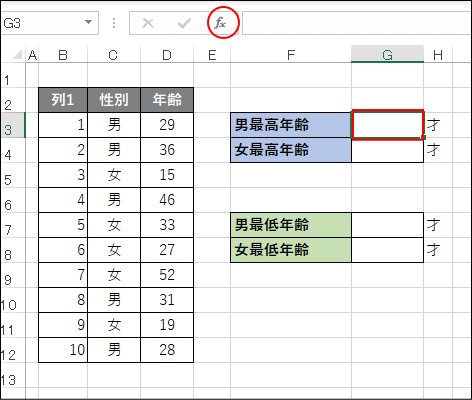
Task: Select column B header
Action: [63, 55]
